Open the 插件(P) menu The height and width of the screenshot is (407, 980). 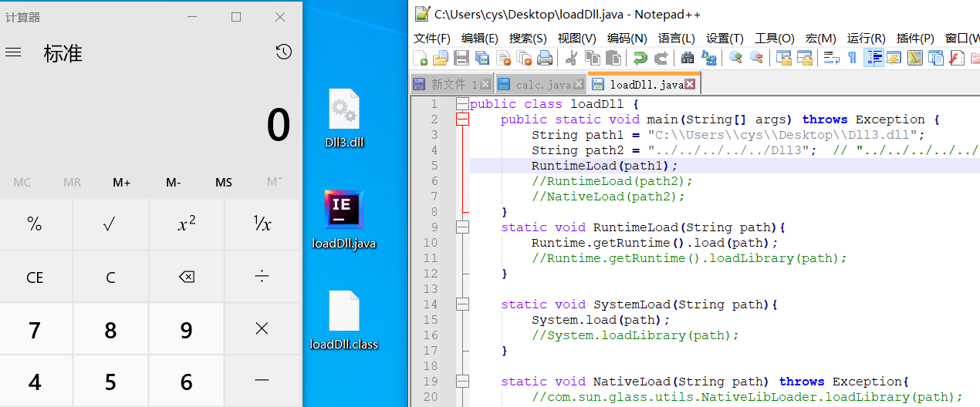[915, 38]
